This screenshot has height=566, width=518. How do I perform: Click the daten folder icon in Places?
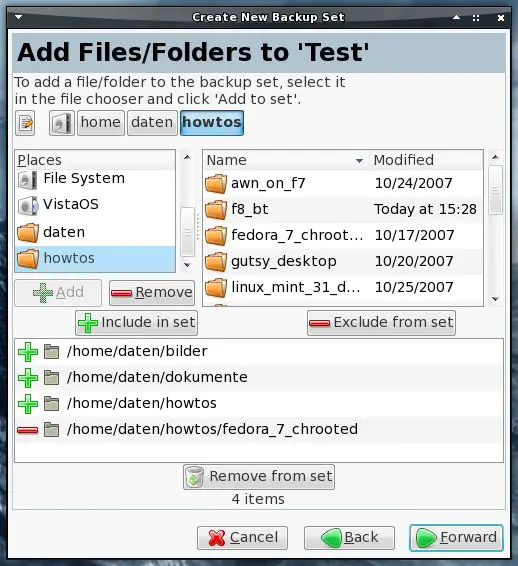point(28,233)
